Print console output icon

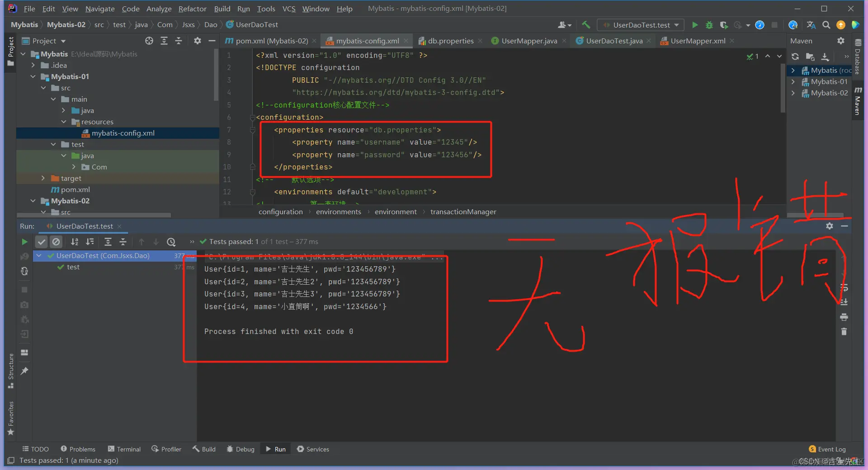(x=844, y=317)
